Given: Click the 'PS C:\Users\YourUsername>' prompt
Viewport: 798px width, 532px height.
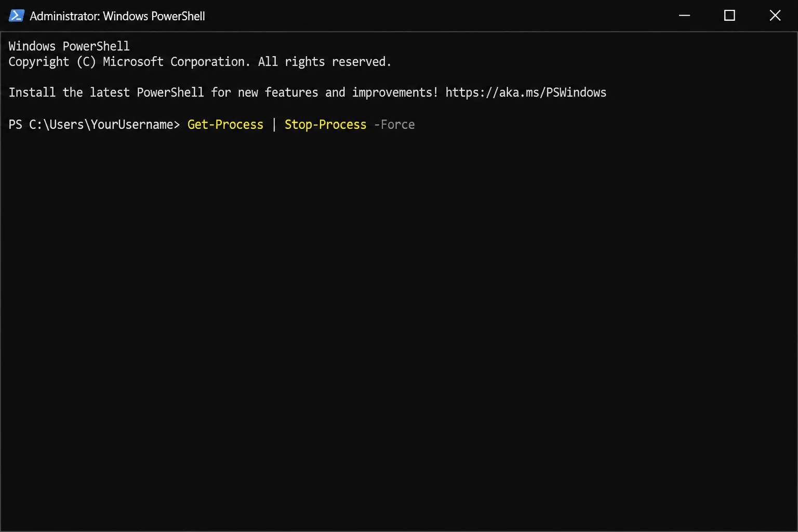Looking at the screenshot, I should pyautogui.click(x=94, y=125).
